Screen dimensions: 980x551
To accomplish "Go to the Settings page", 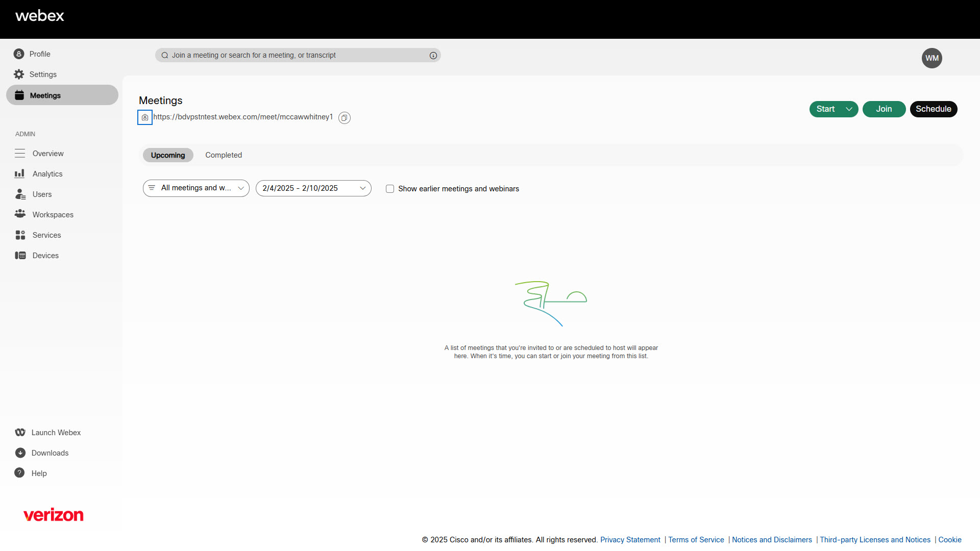I will pyautogui.click(x=43, y=74).
